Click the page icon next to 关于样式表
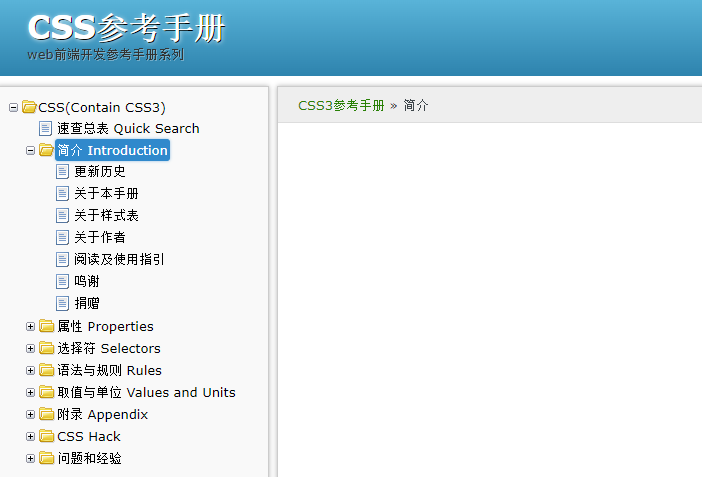 [x=63, y=216]
